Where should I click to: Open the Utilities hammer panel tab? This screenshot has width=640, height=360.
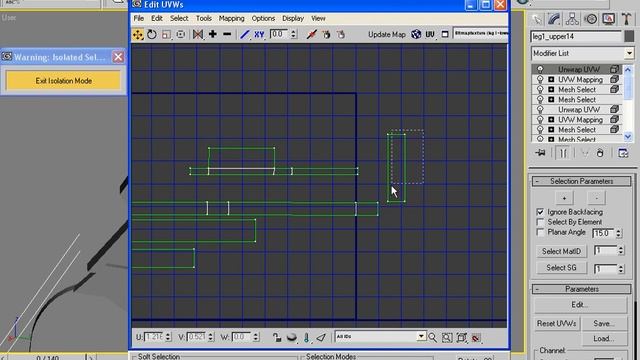pos(626,19)
